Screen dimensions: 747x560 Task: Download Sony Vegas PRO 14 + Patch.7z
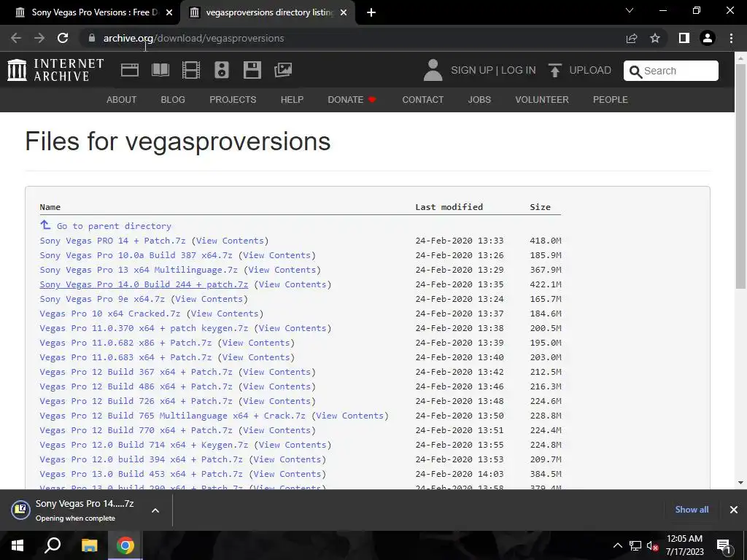click(x=112, y=241)
